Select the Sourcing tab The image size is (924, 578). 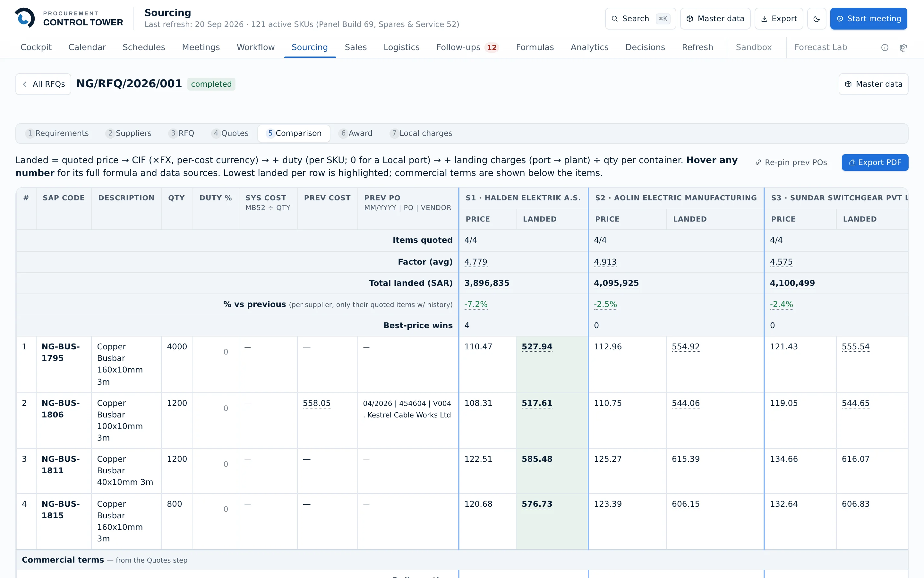pyautogui.click(x=310, y=48)
